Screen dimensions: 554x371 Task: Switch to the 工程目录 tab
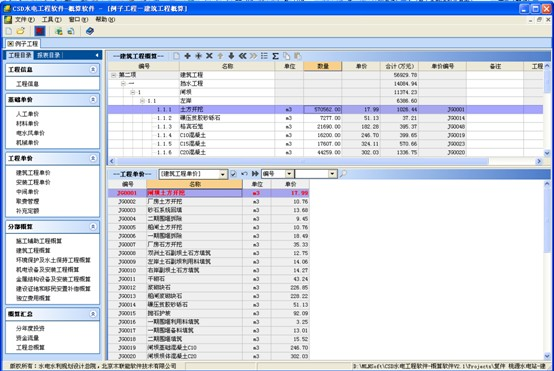click(20, 55)
